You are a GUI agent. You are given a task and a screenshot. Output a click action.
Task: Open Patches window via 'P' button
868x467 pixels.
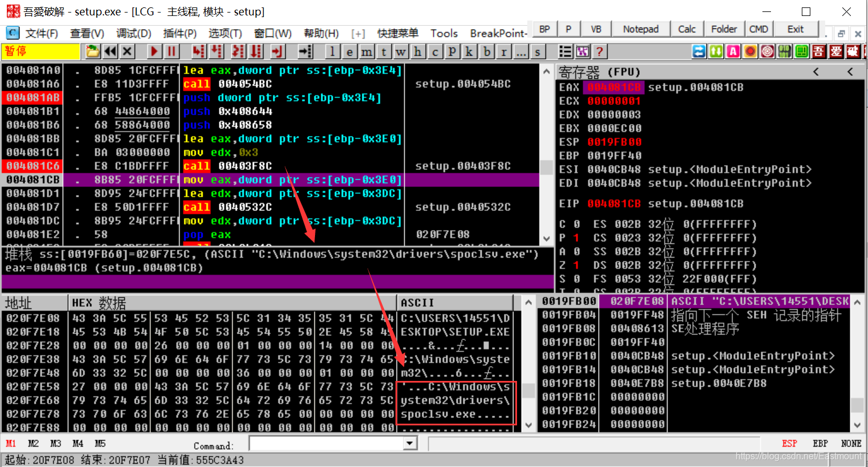tap(452, 51)
